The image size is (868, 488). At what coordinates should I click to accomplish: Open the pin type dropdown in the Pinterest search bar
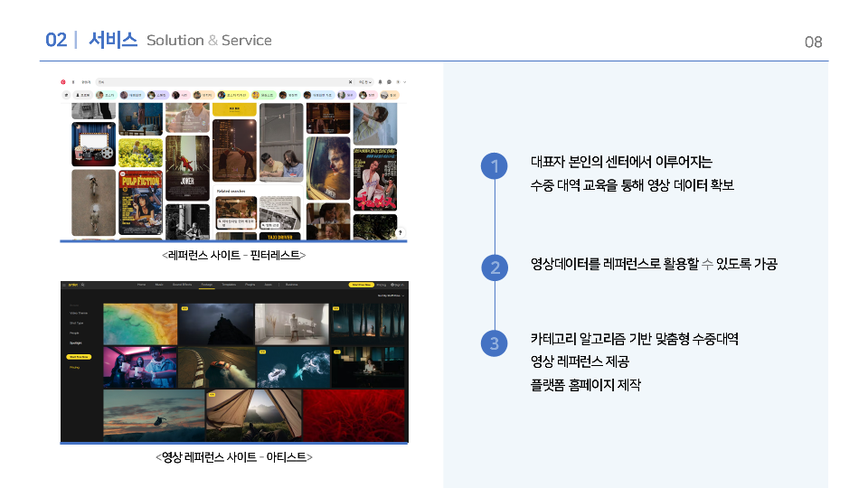(364, 82)
